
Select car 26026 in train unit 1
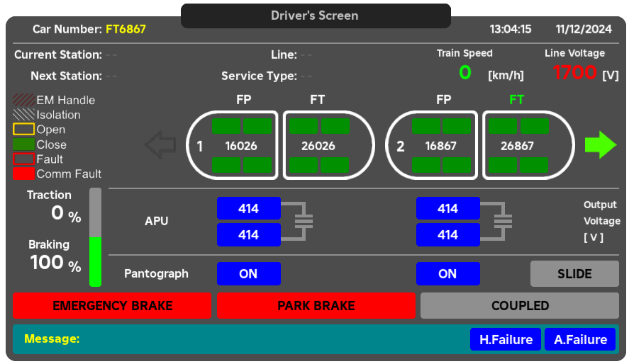329,145
